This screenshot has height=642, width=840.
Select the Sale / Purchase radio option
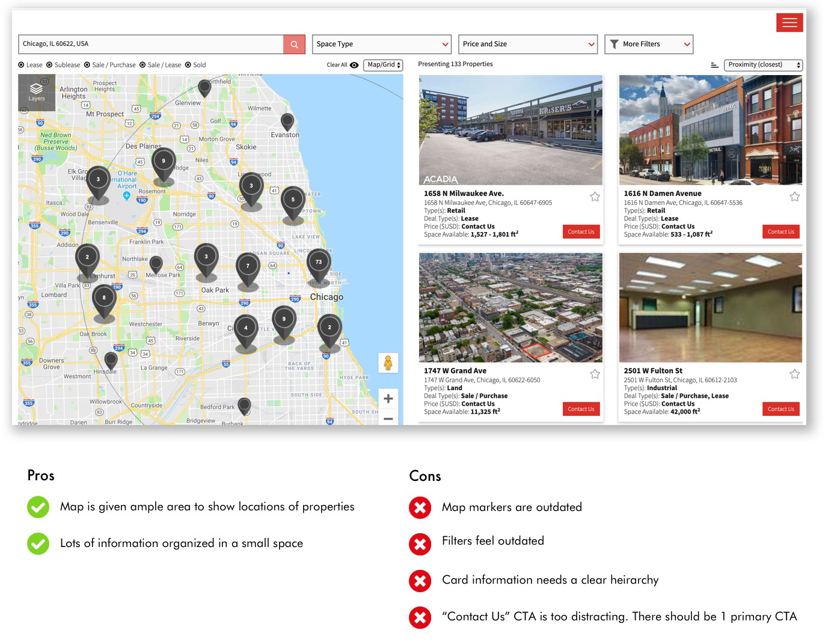coord(87,65)
